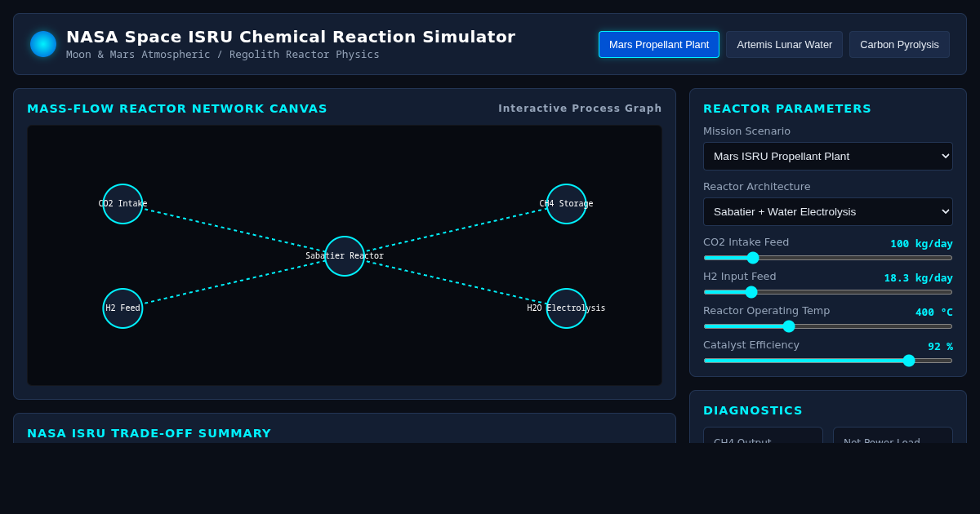Select the H2 Feed node

[x=122, y=308]
